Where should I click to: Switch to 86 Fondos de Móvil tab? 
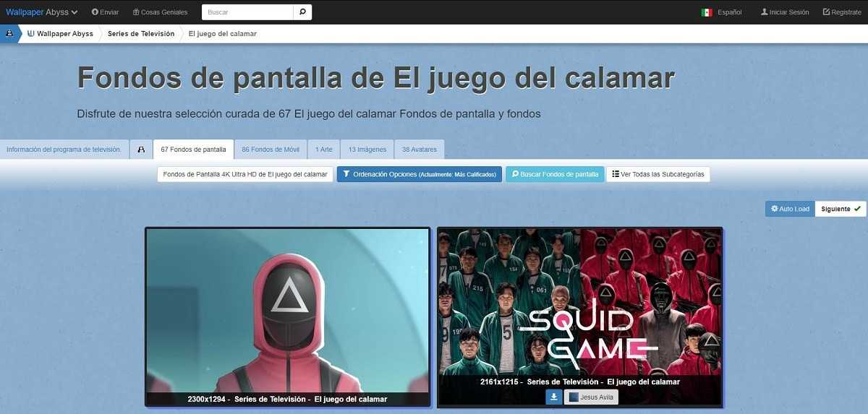pos(271,150)
